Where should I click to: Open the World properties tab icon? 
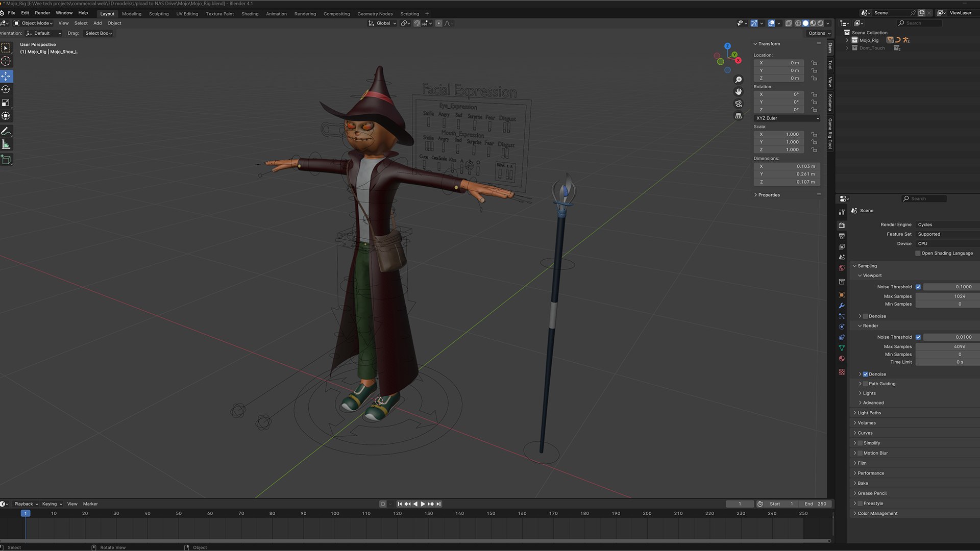pos(842,268)
